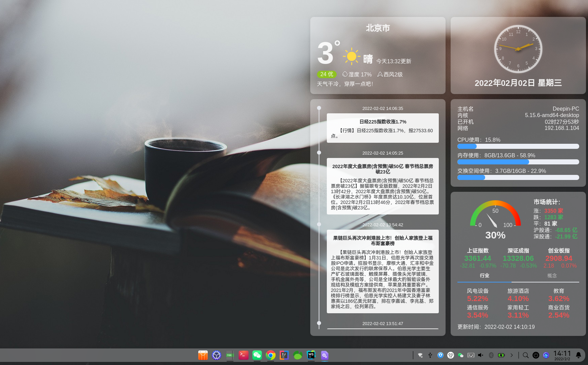This screenshot has height=365, width=588.
Task: Click the timeline marker for 13:51:47
Action: (x=319, y=323)
